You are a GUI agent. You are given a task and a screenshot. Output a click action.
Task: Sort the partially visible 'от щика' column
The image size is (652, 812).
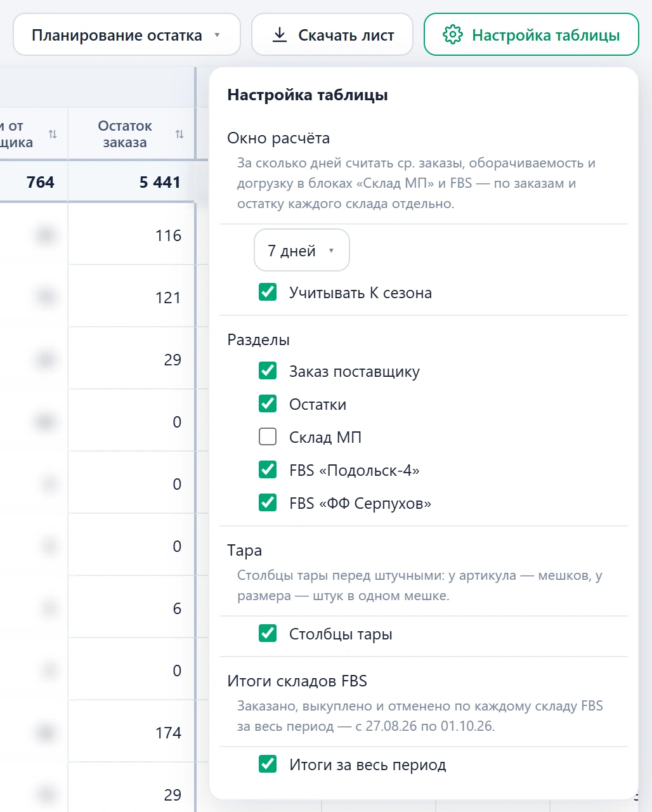pos(53,134)
